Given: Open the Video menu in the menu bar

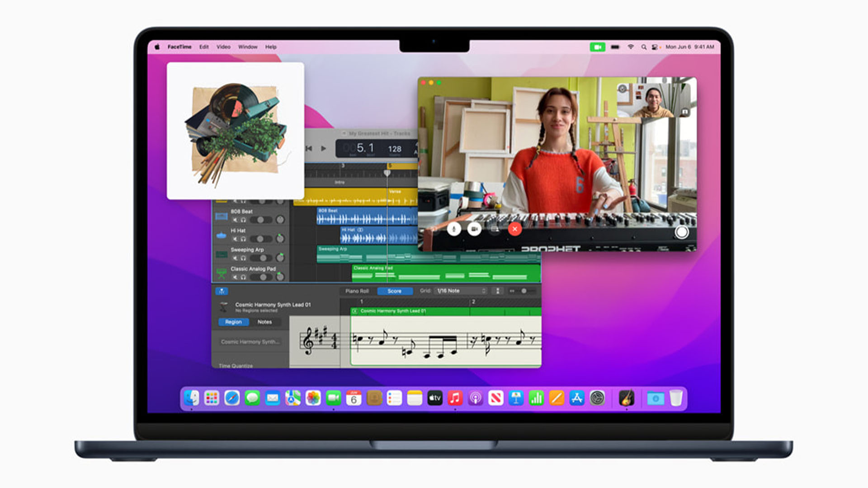Looking at the screenshot, I should tap(224, 47).
